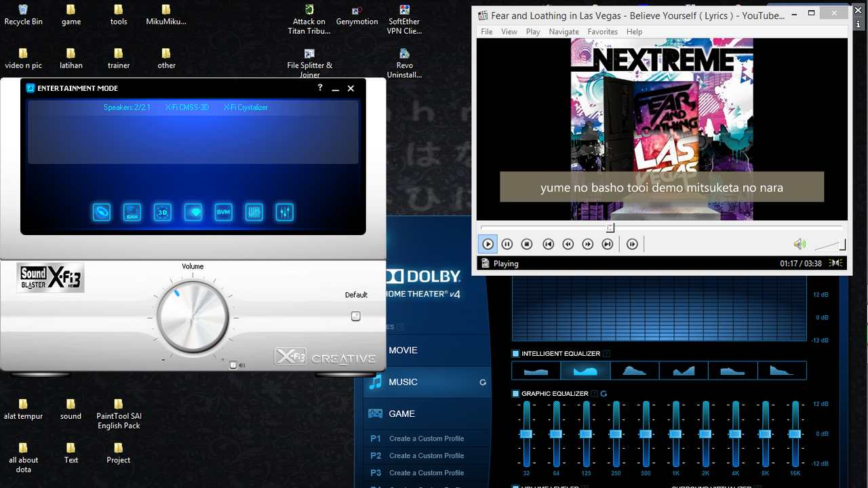This screenshot has width=868, height=488.
Task: Click the rewind button in media player
Action: [x=568, y=244]
